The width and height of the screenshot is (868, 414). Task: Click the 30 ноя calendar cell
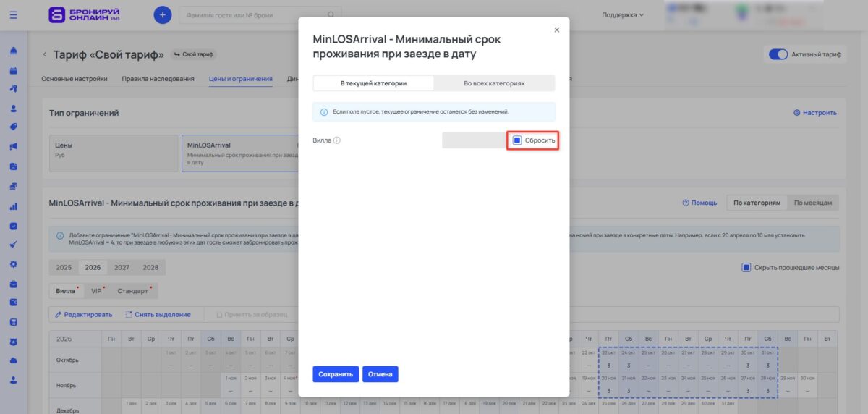pyautogui.click(x=807, y=385)
